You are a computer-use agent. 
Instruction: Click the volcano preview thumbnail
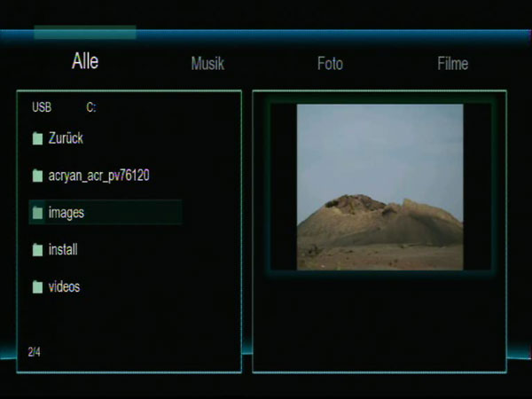click(x=380, y=187)
